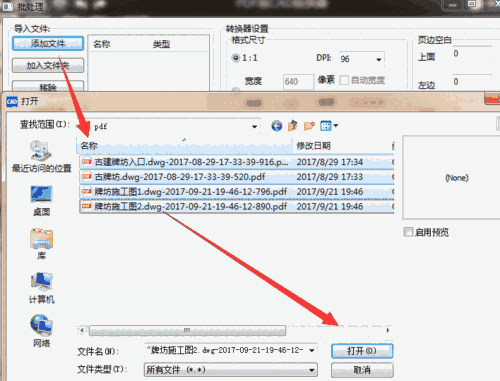Click the 移除 (Remove) button
This screenshot has height=381, width=500.
click(x=48, y=86)
